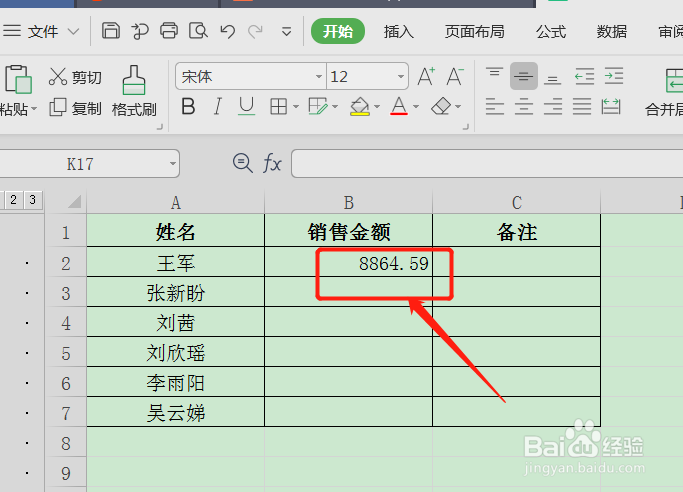Click the distributed alignment icon
Screen dimensions: 683x492
pyautogui.click(x=611, y=106)
